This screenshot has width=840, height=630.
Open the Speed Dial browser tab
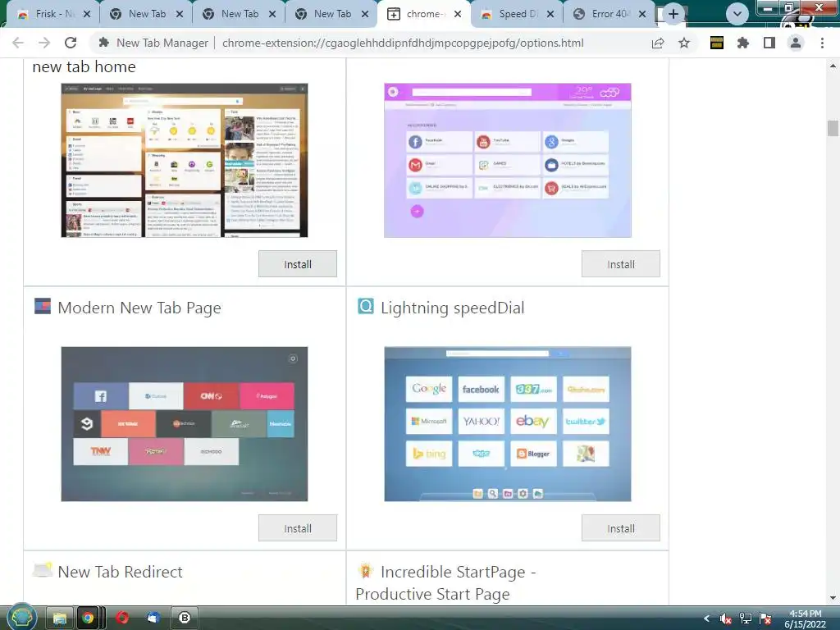(517, 14)
